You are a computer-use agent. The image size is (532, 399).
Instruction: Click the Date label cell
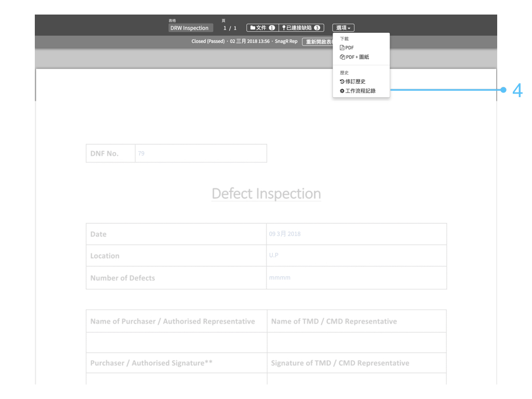point(176,234)
